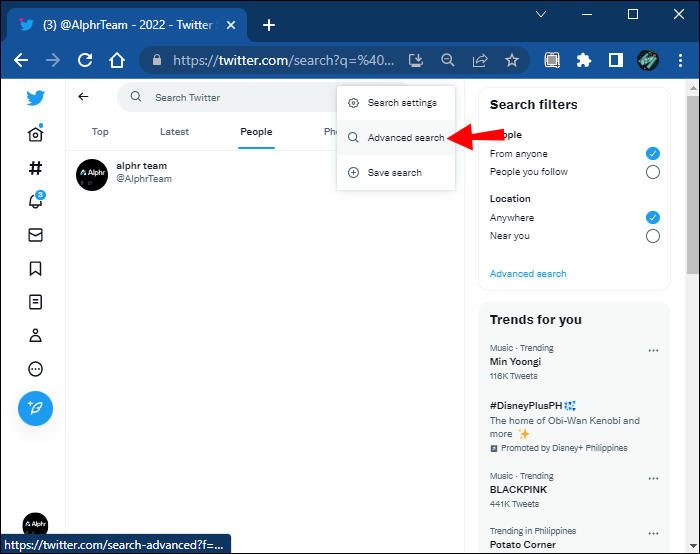
Task: Switch to the Latest tab
Action: click(x=174, y=132)
